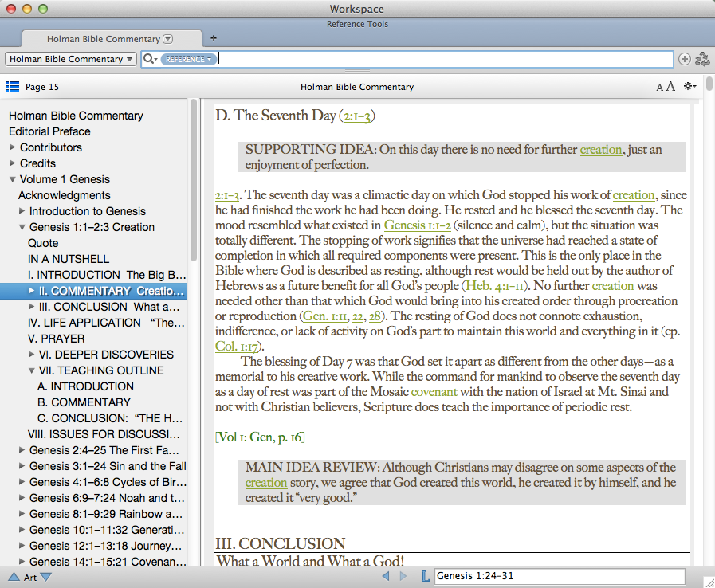The width and height of the screenshot is (715, 588).
Task: Click the Page 15 label
Action: pos(42,87)
